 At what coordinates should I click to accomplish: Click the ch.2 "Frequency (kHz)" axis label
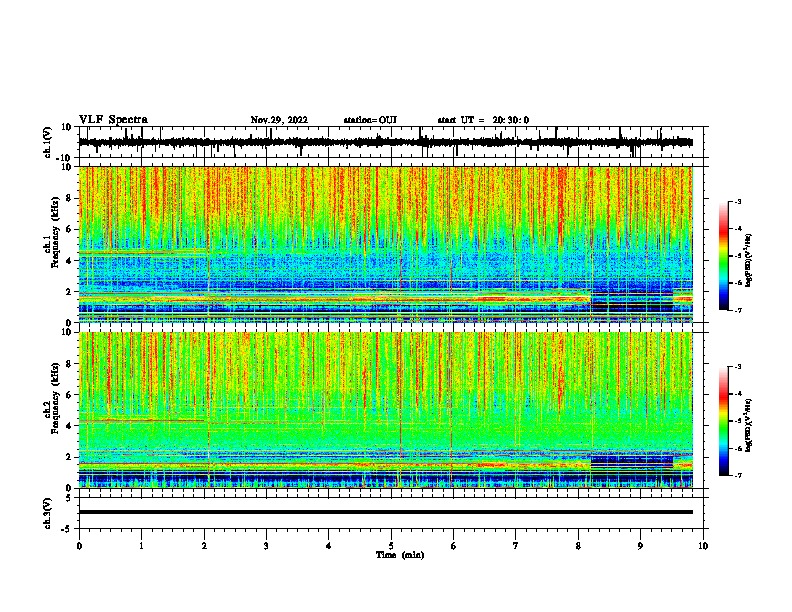point(55,398)
